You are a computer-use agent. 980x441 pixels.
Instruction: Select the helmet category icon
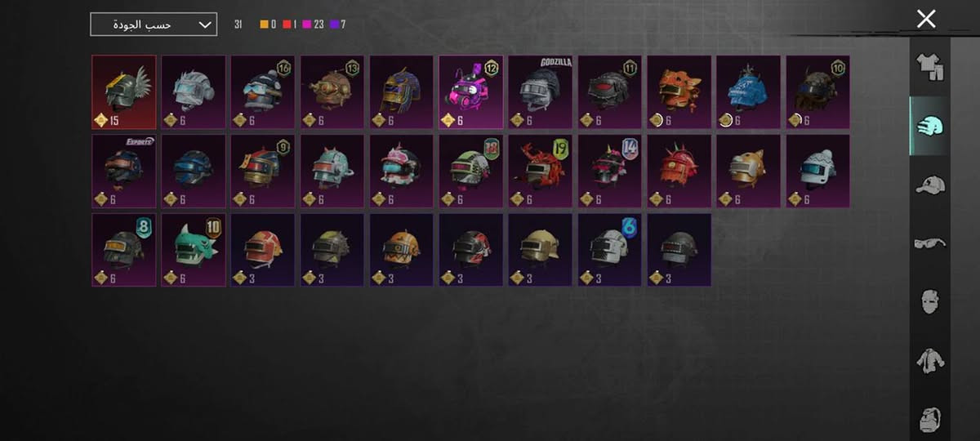(929, 126)
